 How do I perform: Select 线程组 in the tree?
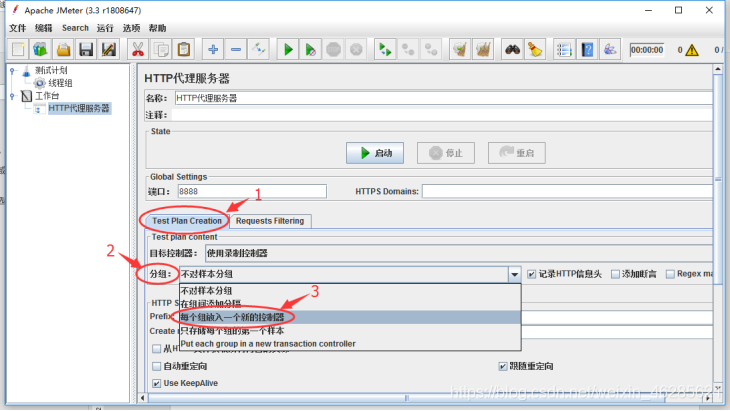(60, 83)
